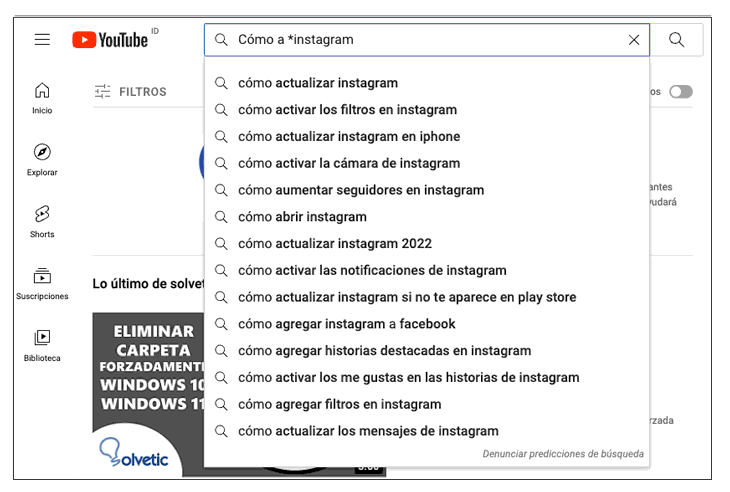Open the Explorar compass icon
Viewport: 730px width, 492px height.
click(42, 159)
